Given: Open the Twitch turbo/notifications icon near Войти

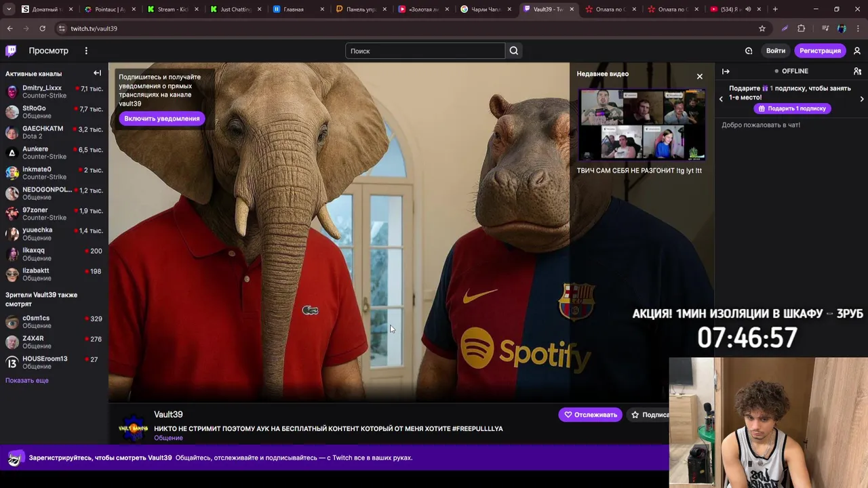Looking at the screenshot, I should [749, 51].
